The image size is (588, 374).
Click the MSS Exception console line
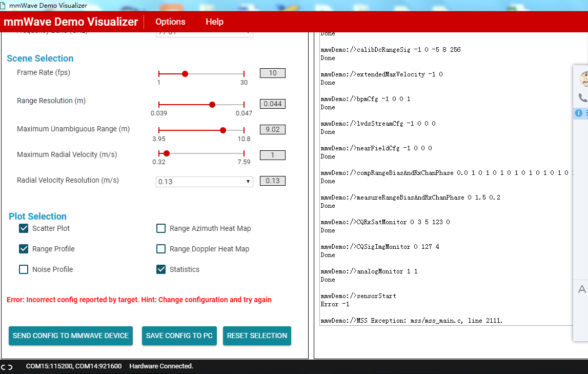[412, 321]
